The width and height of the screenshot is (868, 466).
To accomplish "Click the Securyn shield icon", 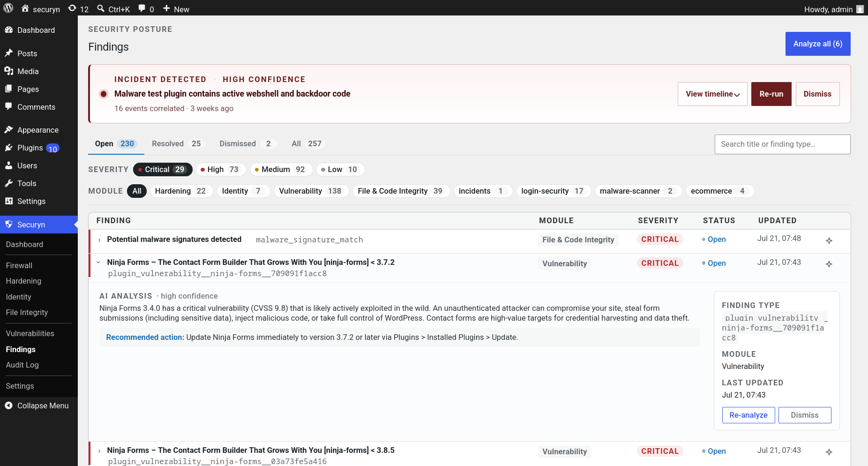I will pyautogui.click(x=8, y=225).
